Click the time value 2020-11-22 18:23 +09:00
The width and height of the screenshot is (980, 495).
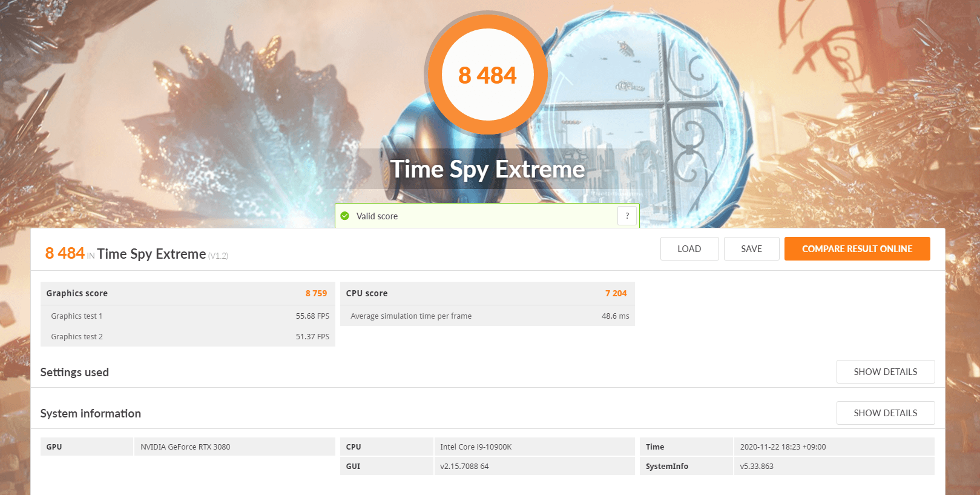(783, 447)
